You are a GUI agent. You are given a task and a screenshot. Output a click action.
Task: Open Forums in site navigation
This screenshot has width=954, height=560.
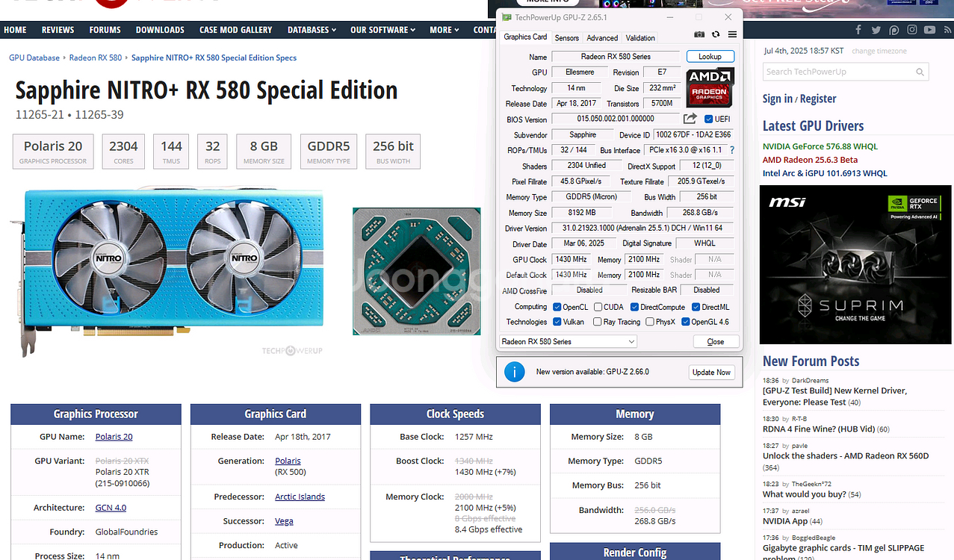click(105, 30)
